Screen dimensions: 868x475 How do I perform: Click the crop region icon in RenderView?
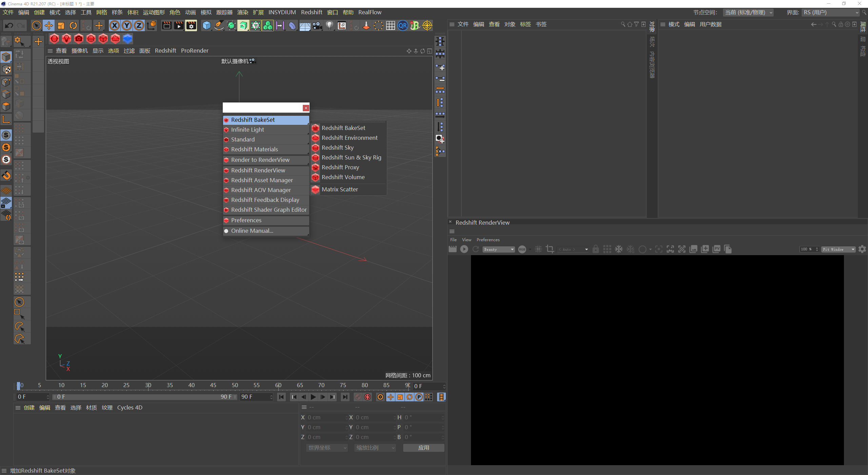click(x=550, y=249)
